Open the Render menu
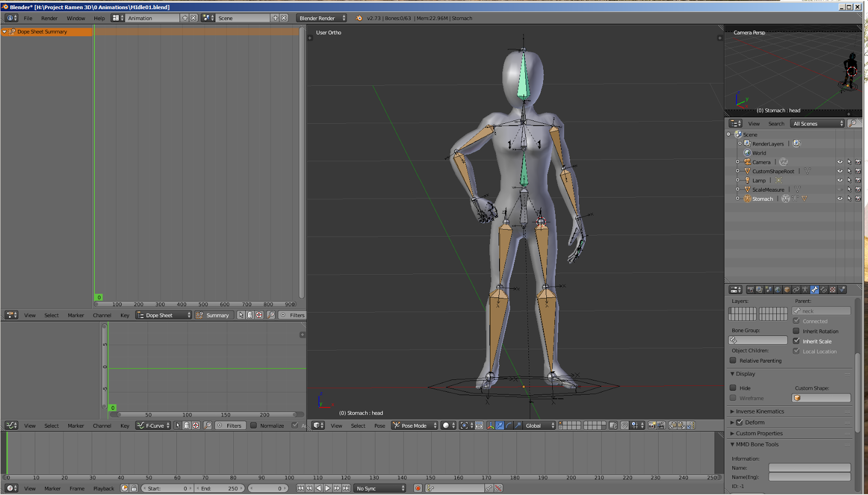This screenshot has height=495, width=868. [x=49, y=18]
